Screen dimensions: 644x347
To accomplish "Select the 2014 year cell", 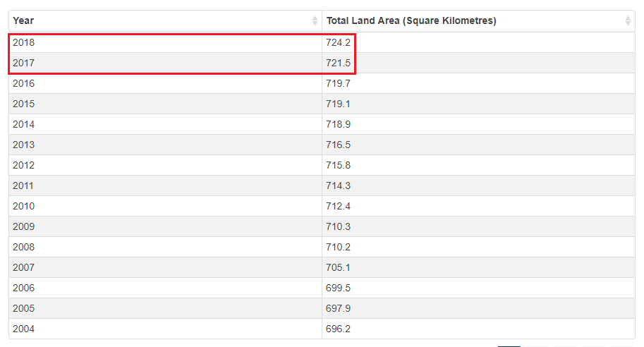I will coord(24,124).
